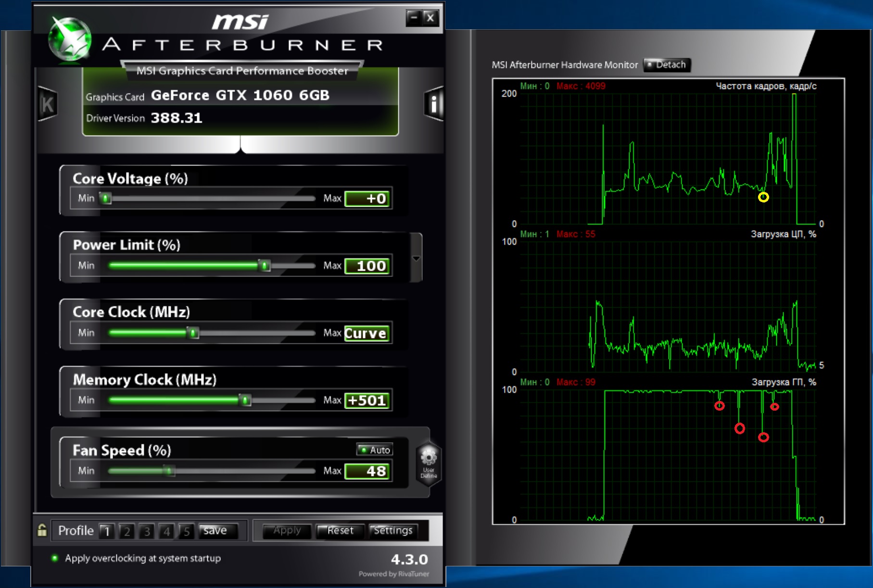The height and width of the screenshot is (588, 873).
Task: Toggle the profile lock padlock icon
Action: 42,530
